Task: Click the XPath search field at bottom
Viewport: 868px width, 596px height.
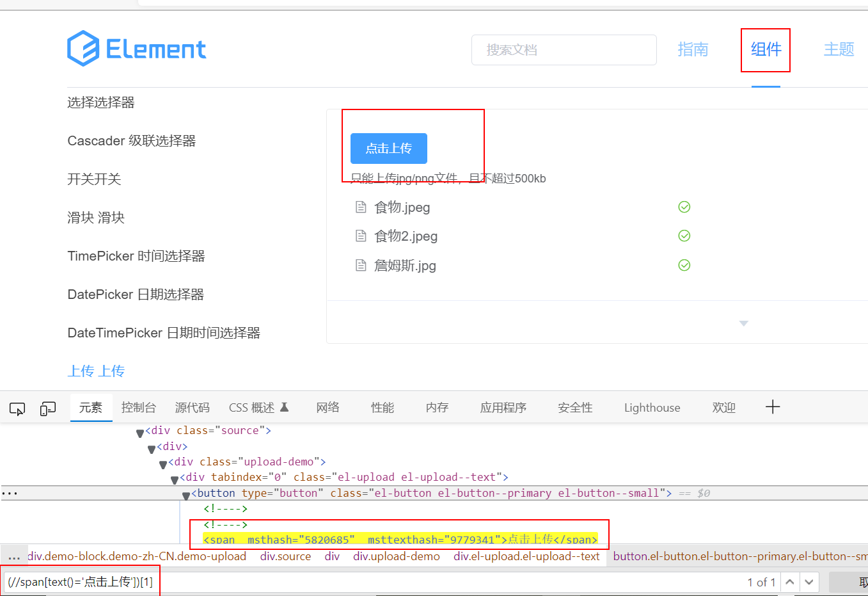Action: 77,581
